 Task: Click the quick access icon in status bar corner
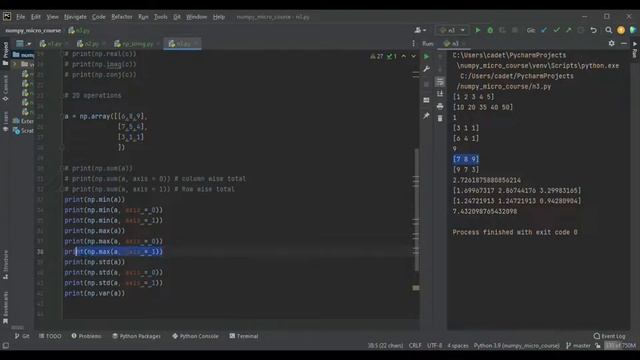(6, 346)
